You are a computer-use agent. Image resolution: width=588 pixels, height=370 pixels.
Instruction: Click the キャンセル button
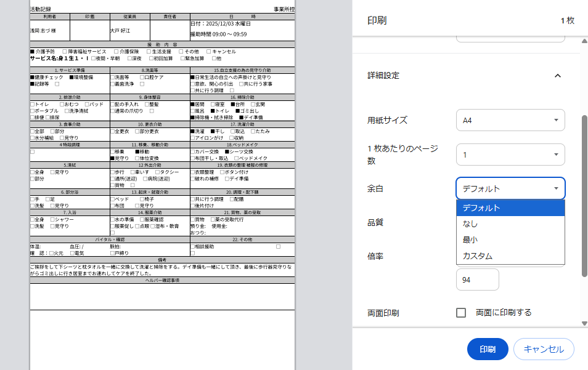tap(543, 349)
